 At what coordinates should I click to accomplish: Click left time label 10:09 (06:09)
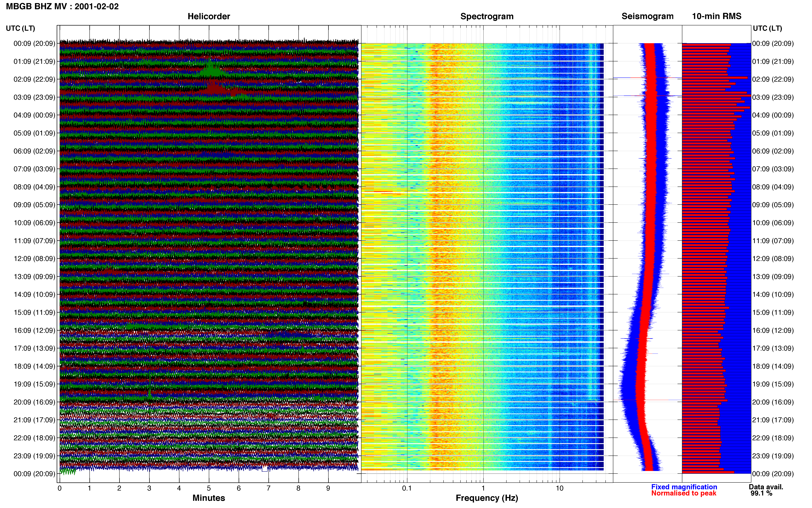[34, 223]
